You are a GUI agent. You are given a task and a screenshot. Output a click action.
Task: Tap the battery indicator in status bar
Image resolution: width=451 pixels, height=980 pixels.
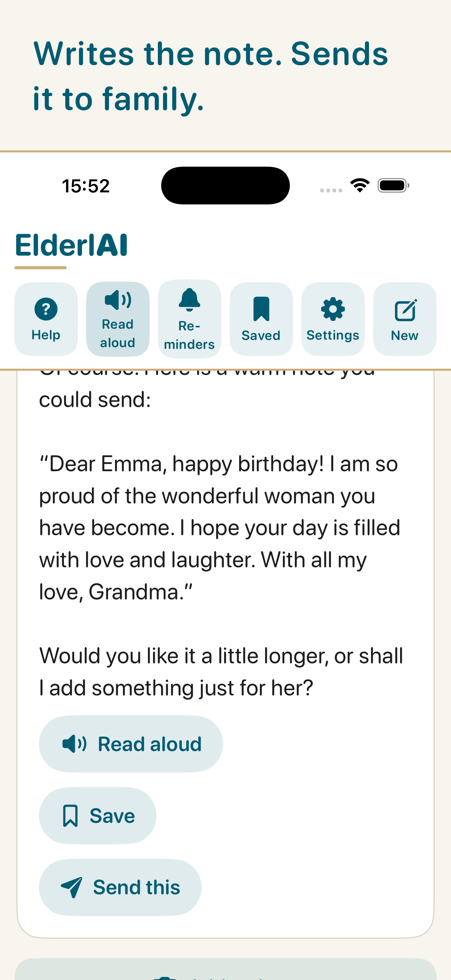[393, 185]
